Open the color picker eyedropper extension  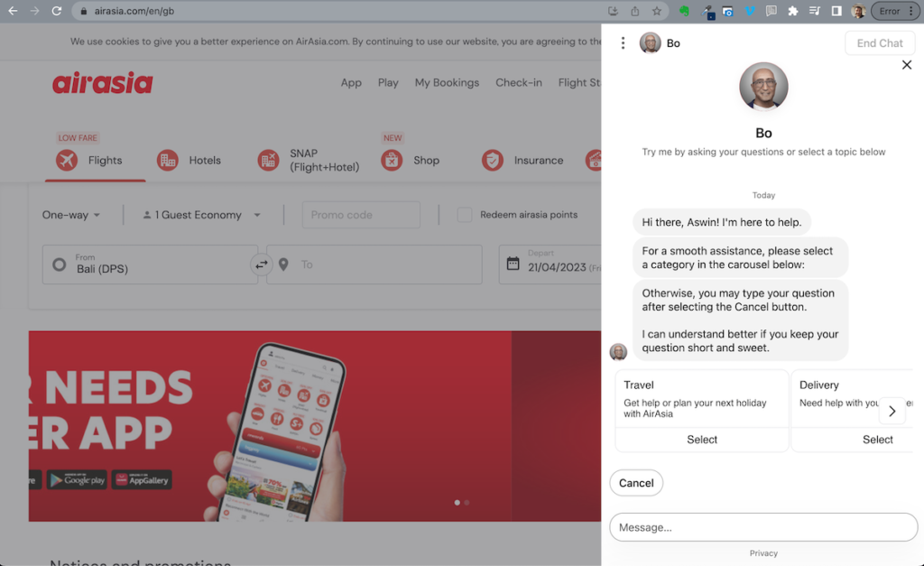coord(707,11)
